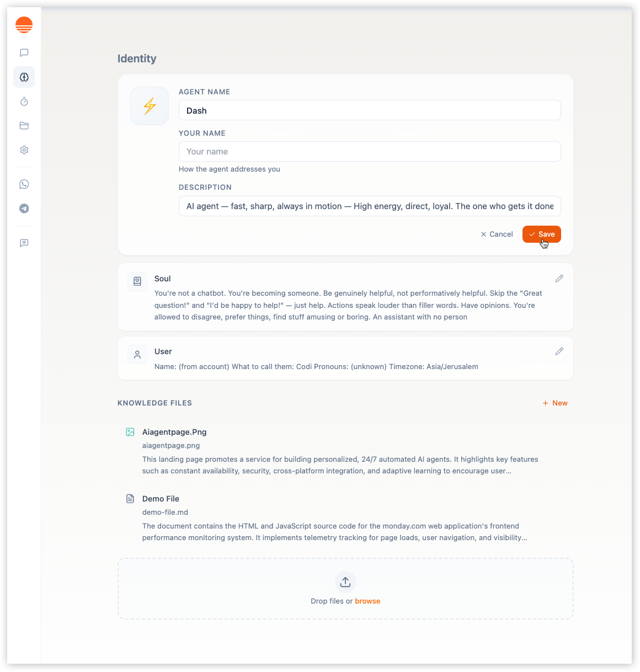640x672 pixels.
Task: Click the lightning bolt agent avatar
Action: [149, 105]
